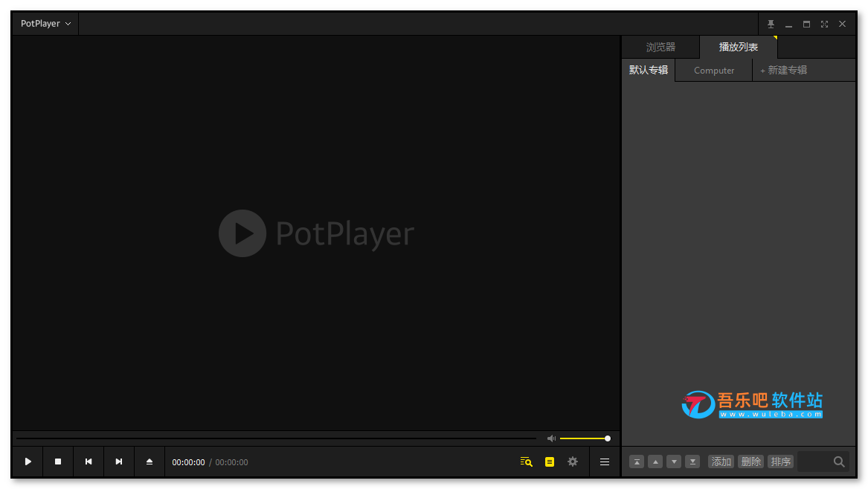Screen dimensions: 868x489
Task: Open the PotPlayer main menu dropdown
Action: tap(45, 24)
